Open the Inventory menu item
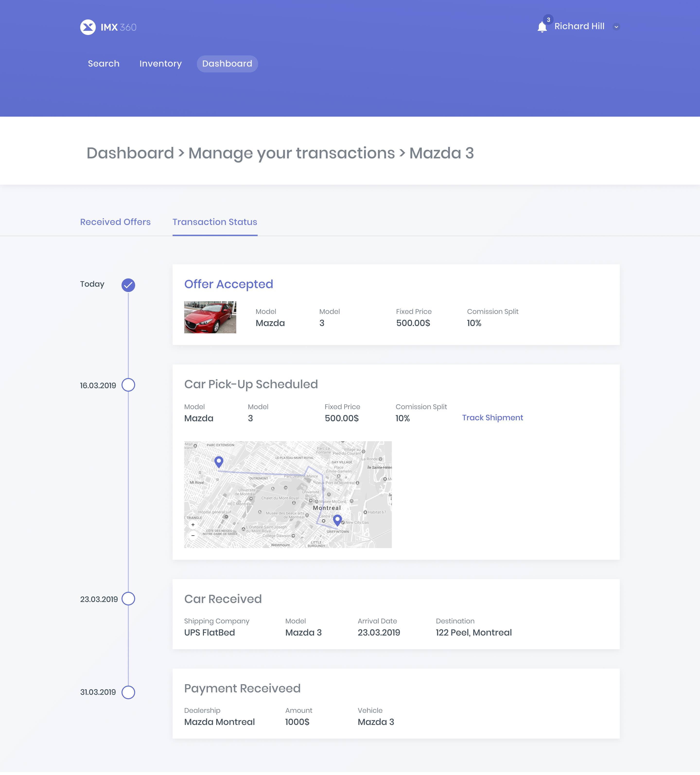Image resolution: width=700 pixels, height=775 pixels. point(160,64)
